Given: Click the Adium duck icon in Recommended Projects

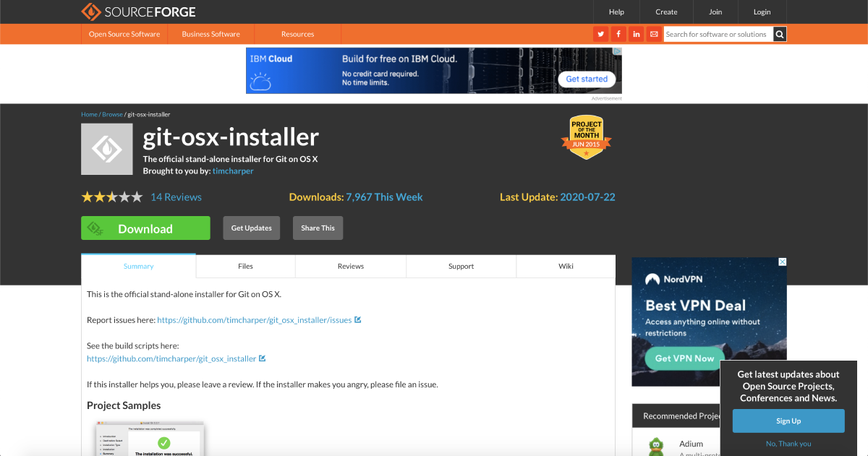Looking at the screenshot, I should click(x=655, y=444).
